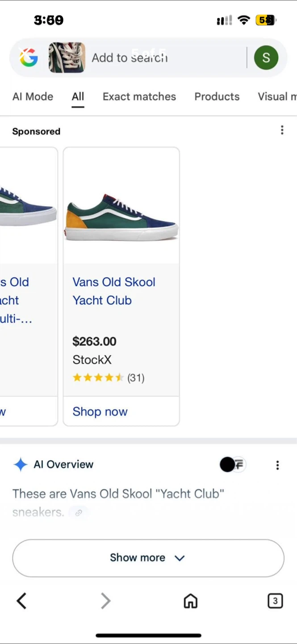Open the tab switcher showing 3 tabs

275,601
